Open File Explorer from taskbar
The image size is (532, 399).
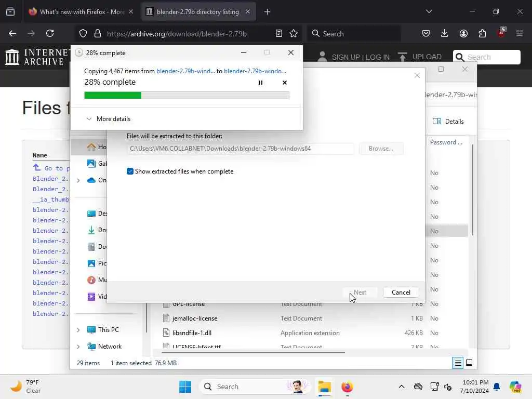pyautogui.click(x=324, y=387)
